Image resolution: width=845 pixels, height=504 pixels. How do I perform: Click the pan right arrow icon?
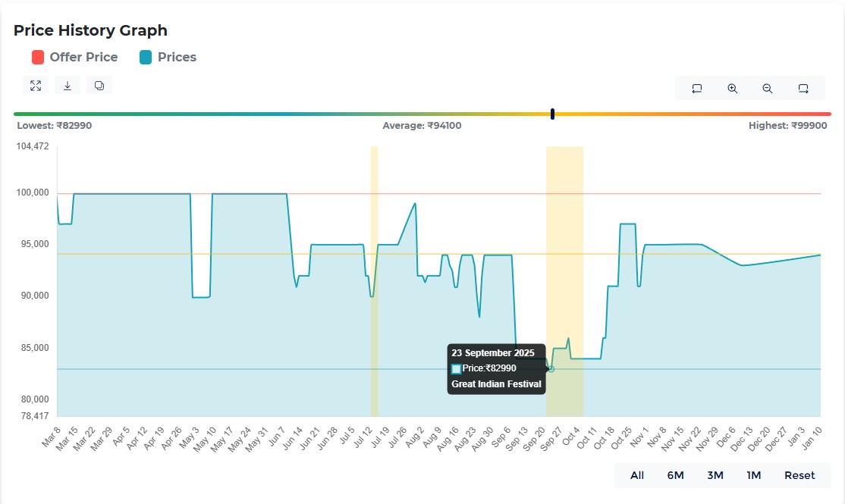point(803,88)
